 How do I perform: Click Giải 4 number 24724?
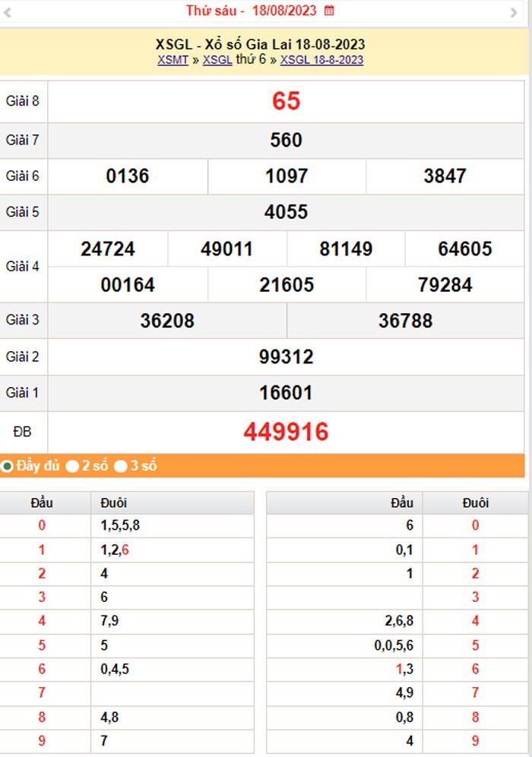coord(108,249)
